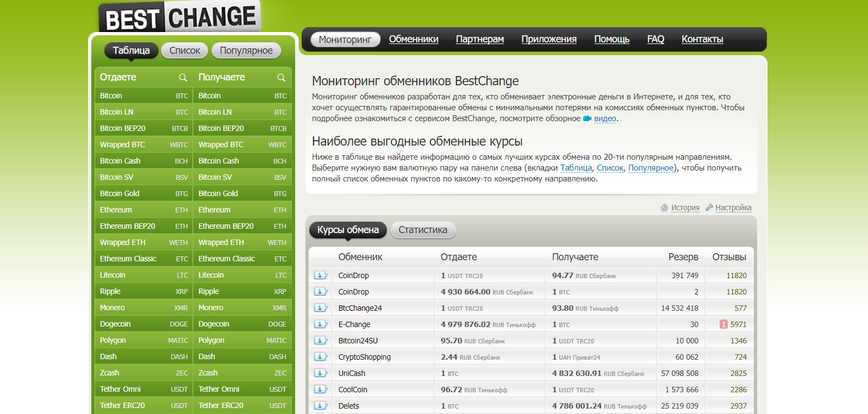
Task: Open the UniCash exchanger link
Action: (x=352, y=373)
